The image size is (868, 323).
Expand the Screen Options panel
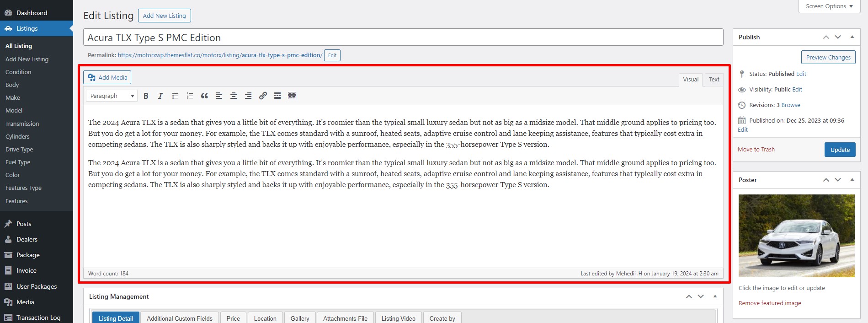click(829, 6)
